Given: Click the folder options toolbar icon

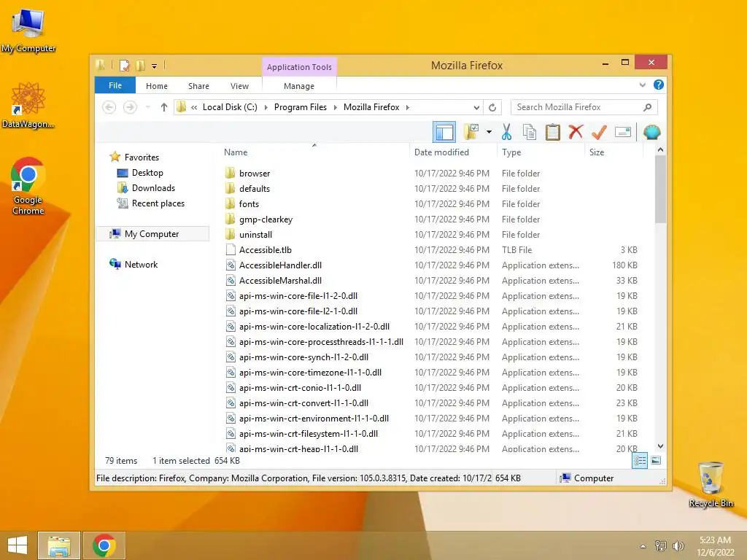Looking at the screenshot, I should (x=471, y=132).
